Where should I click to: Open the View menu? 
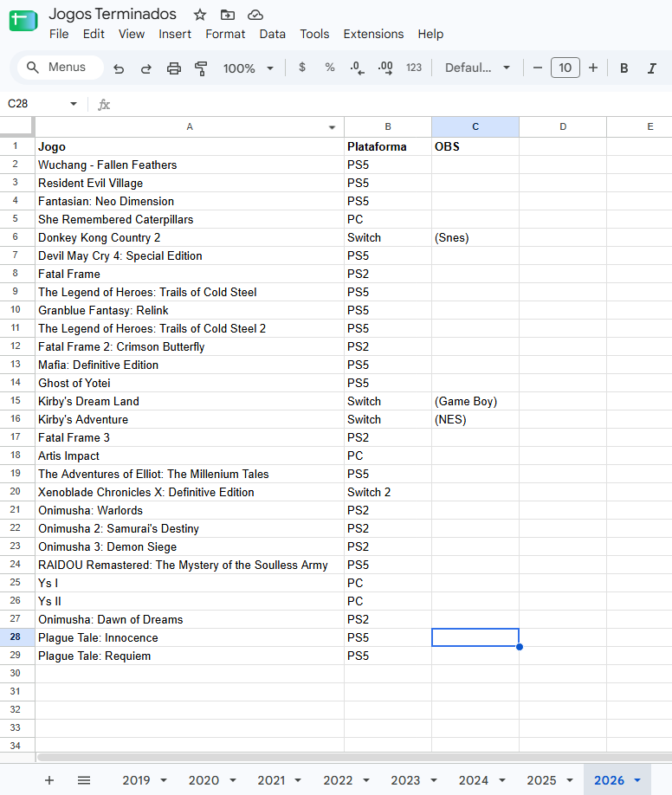tap(132, 34)
